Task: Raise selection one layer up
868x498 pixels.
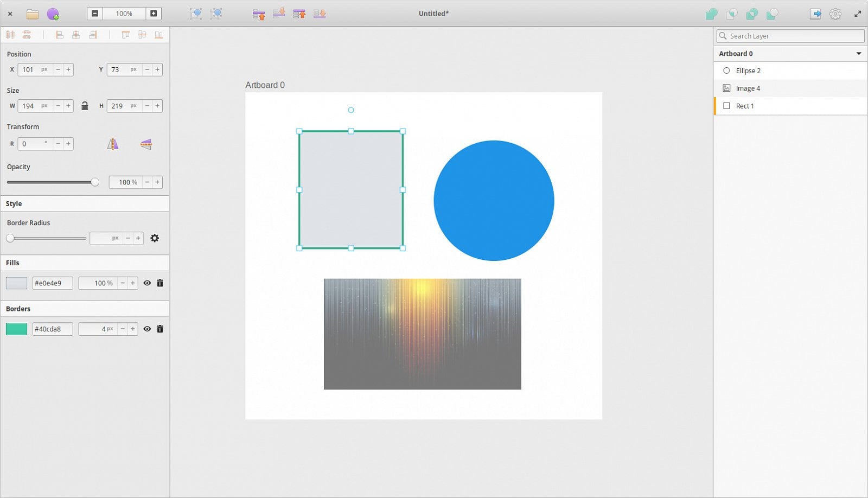Action: [259, 14]
